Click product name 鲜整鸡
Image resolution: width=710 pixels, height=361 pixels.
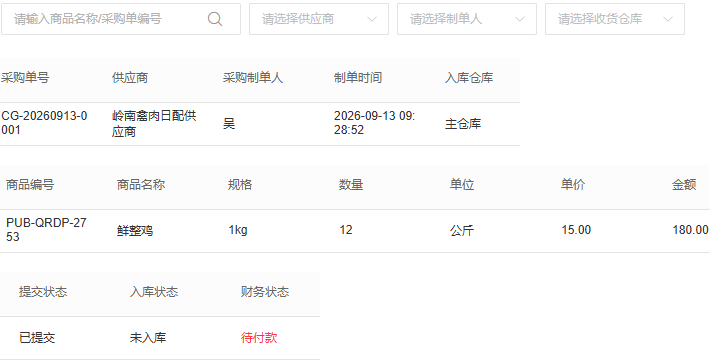tap(135, 231)
